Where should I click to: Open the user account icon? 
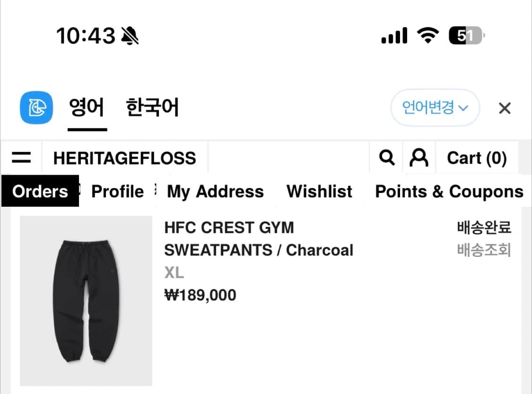pyautogui.click(x=419, y=158)
